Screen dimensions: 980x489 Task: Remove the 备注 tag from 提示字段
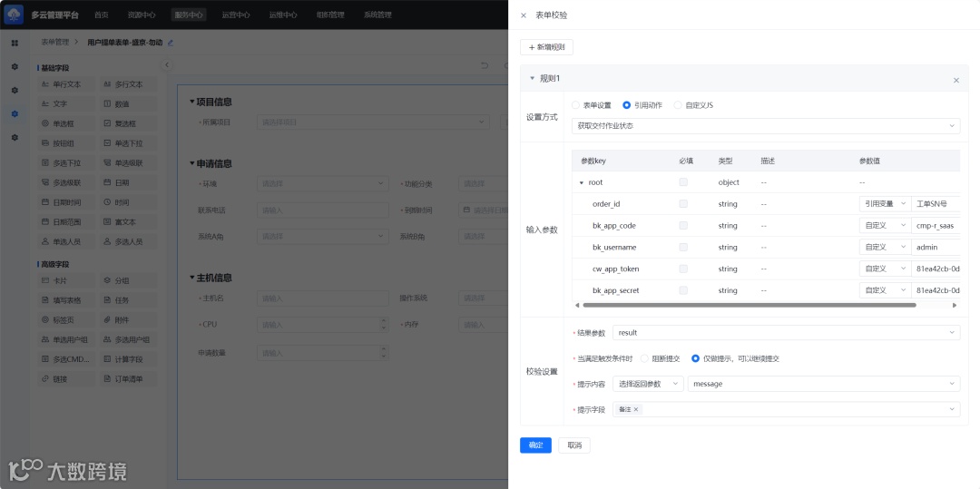click(635, 409)
